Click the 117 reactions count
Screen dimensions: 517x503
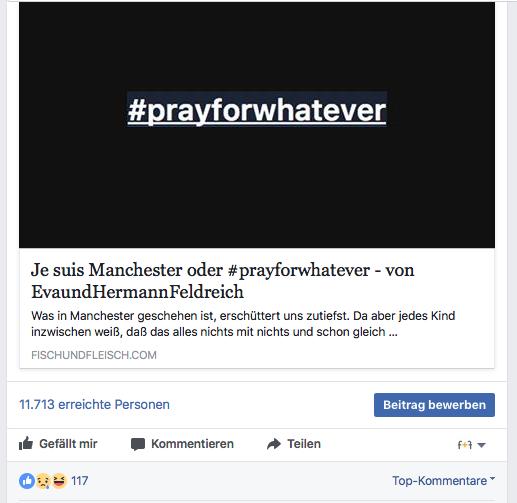pyautogui.click(x=80, y=481)
